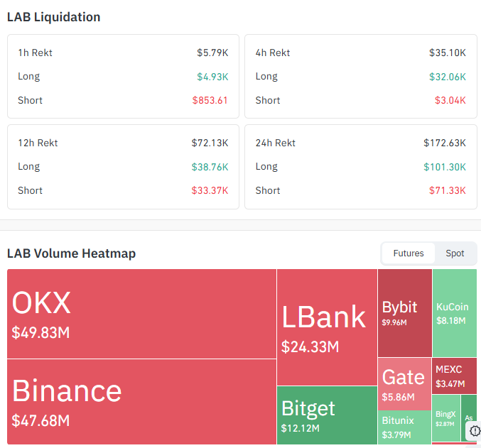Click the 1h Short value $853.61

click(210, 100)
